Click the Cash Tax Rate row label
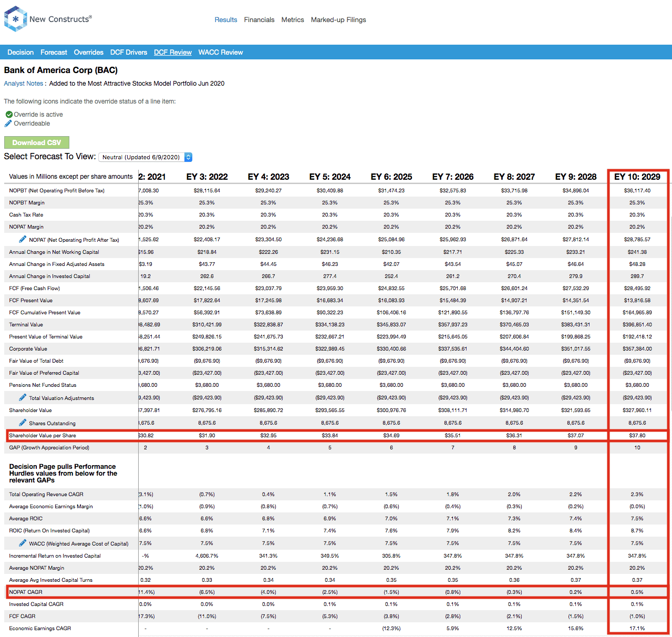This screenshot has width=672, height=637. pyautogui.click(x=26, y=215)
